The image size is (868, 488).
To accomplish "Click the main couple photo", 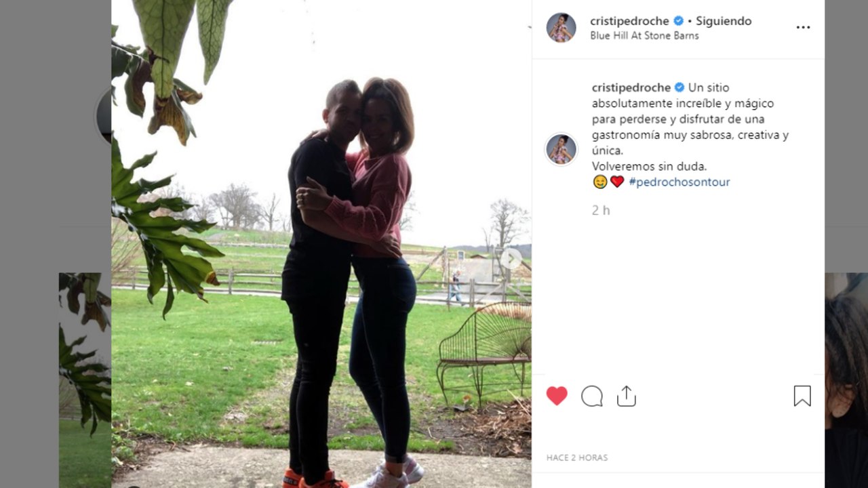I will (321, 244).
